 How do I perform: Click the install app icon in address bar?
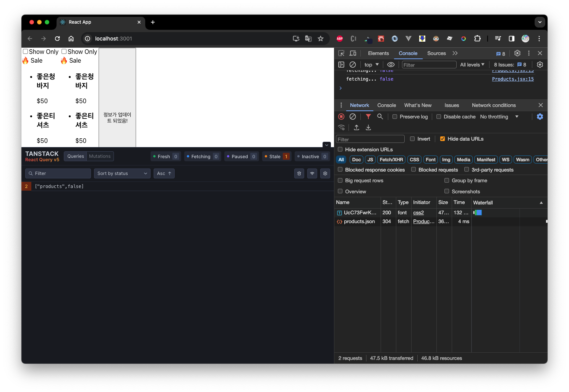pyautogui.click(x=296, y=39)
